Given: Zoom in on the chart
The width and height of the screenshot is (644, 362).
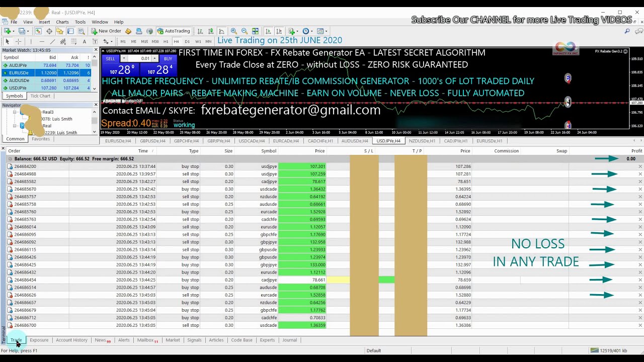Looking at the screenshot, I should click(x=234, y=31).
